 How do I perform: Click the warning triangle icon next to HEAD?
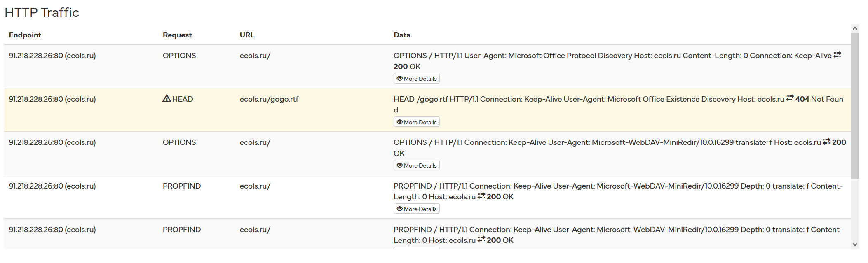coord(167,99)
